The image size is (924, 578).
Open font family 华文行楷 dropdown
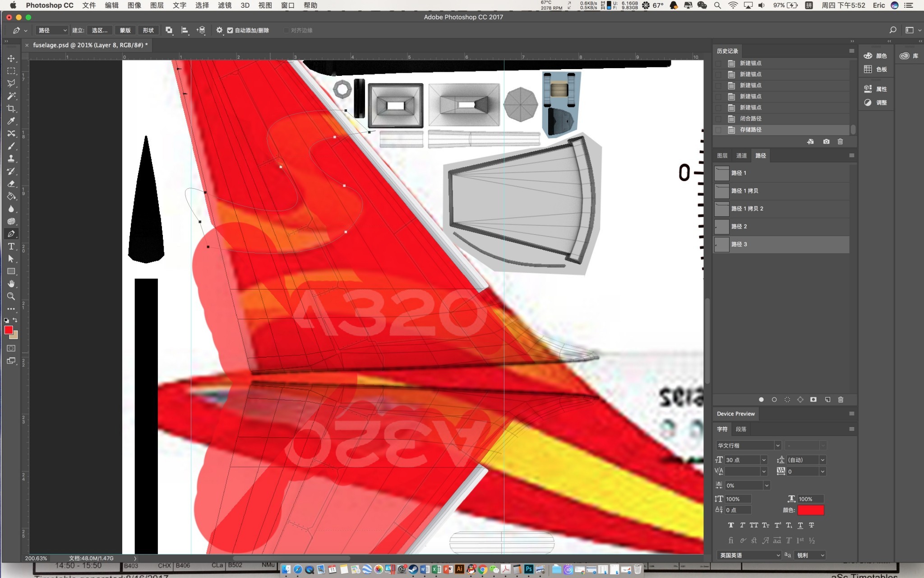click(x=777, y=446)
